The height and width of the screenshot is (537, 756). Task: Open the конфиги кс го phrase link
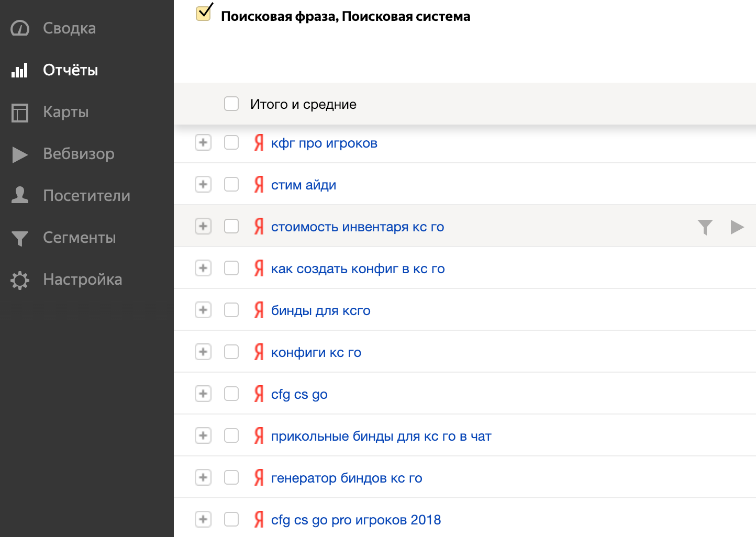316,352
